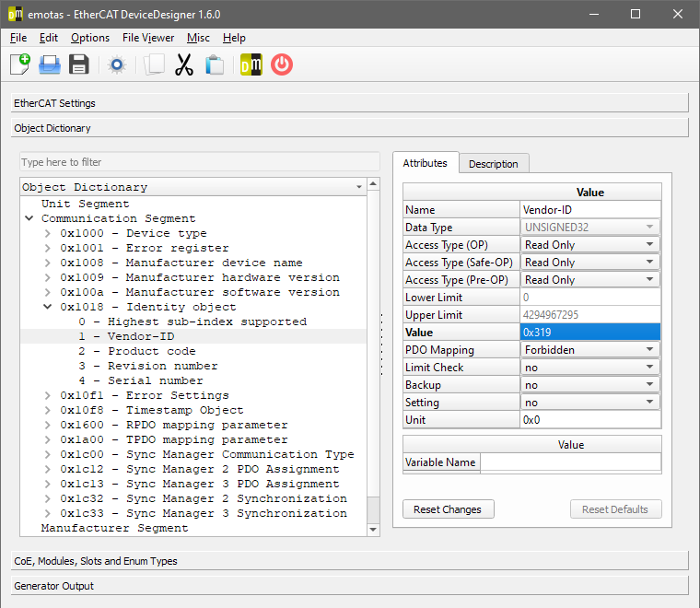Image resolution: width=700 pixels, height=608 pixels.
Task: Save using the floppy disk icon
Action: [x=79, y=64]
